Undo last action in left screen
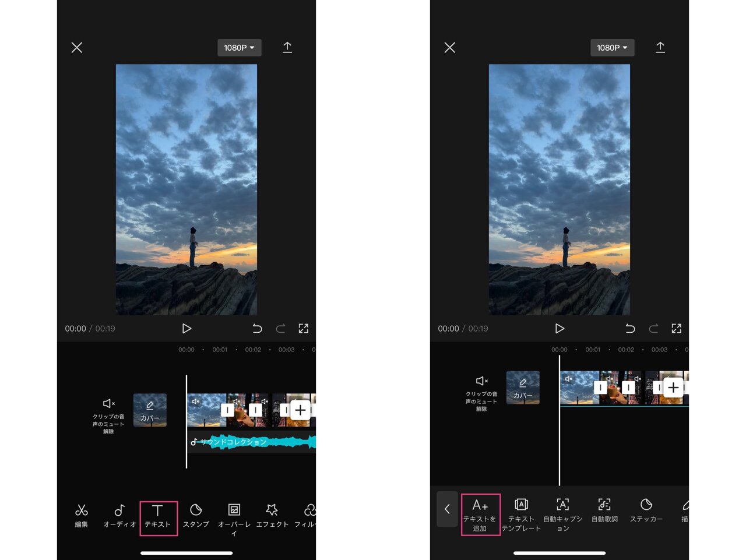The height and width of the screenshot is (560, 746). pos(257,329)
